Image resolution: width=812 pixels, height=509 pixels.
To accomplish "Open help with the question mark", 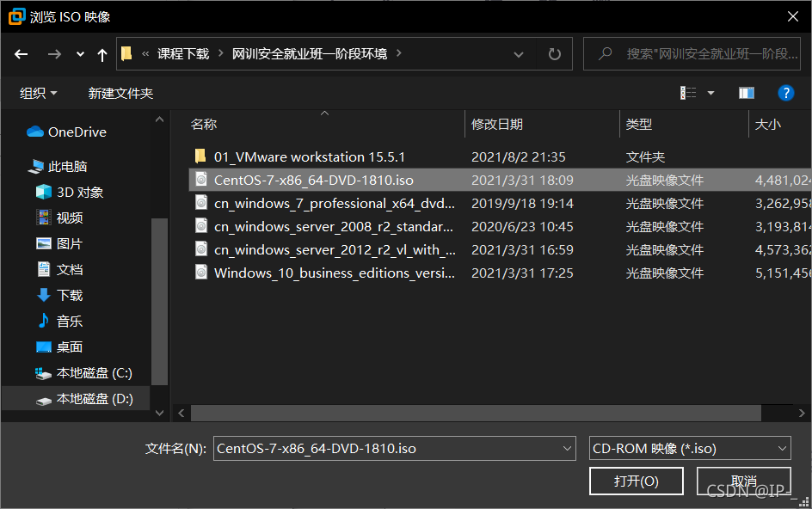I will click(785, 93).
